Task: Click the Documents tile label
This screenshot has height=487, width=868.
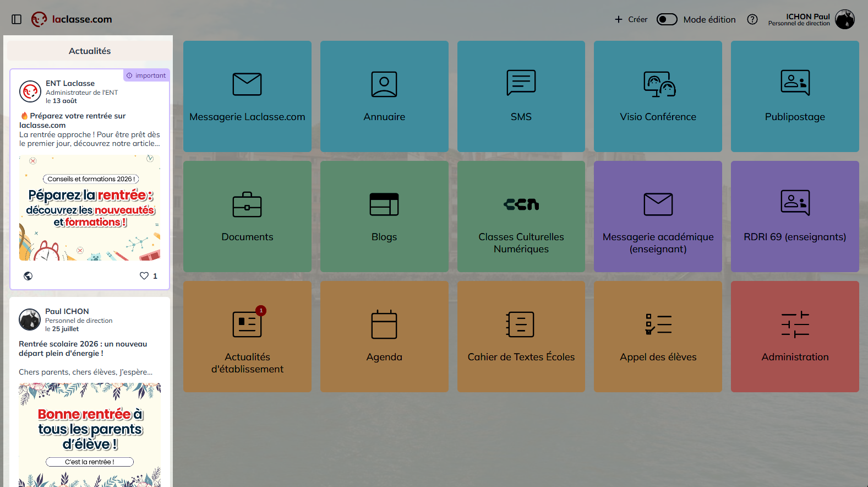Action: coord(247,237)
